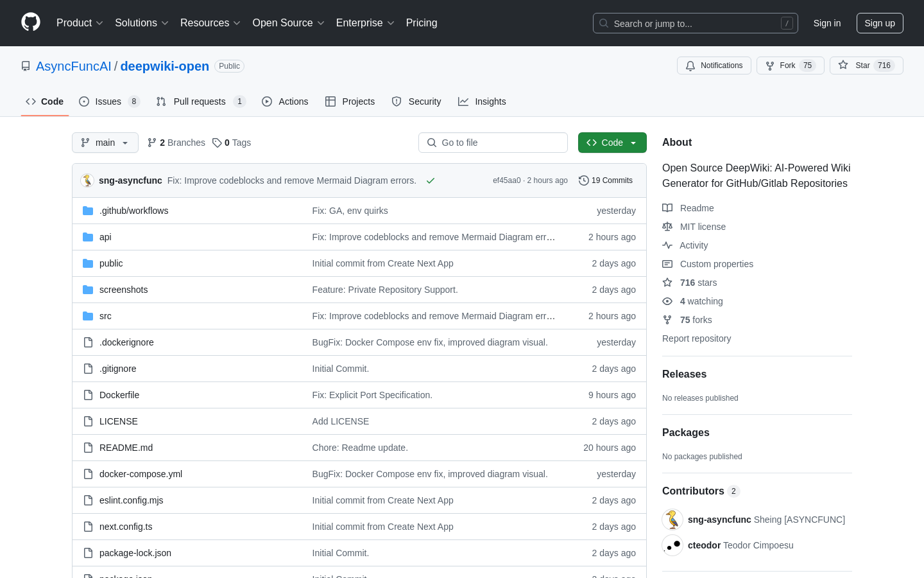924x578 pixels.
Task: Click the GitHub logo icon
Action: click(x=31, y=22)
